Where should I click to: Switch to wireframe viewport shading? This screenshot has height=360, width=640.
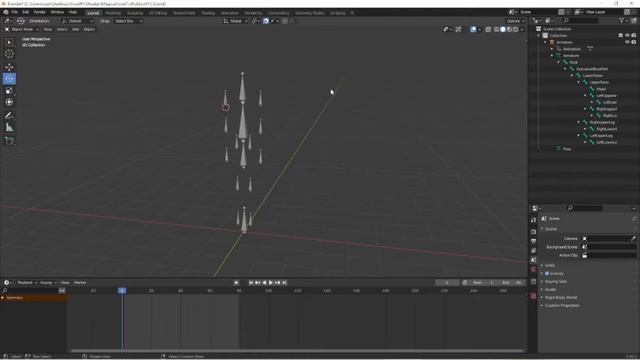(x=496, y=29)
